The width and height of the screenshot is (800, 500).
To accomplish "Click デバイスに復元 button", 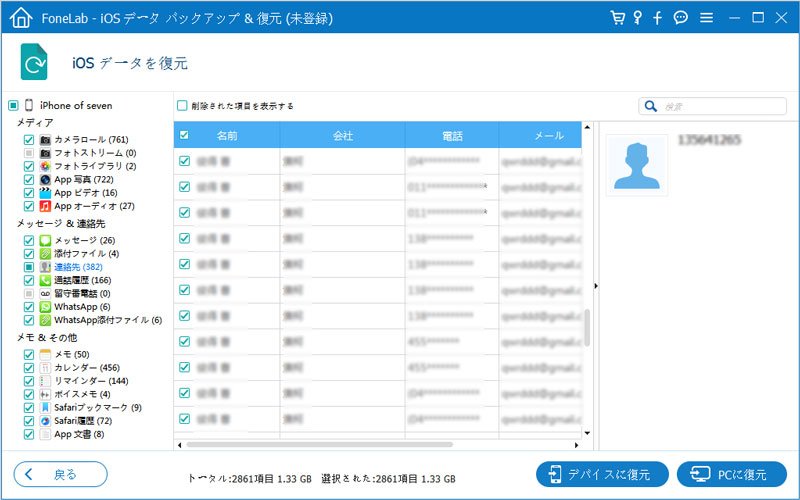I will coord(602,474).
